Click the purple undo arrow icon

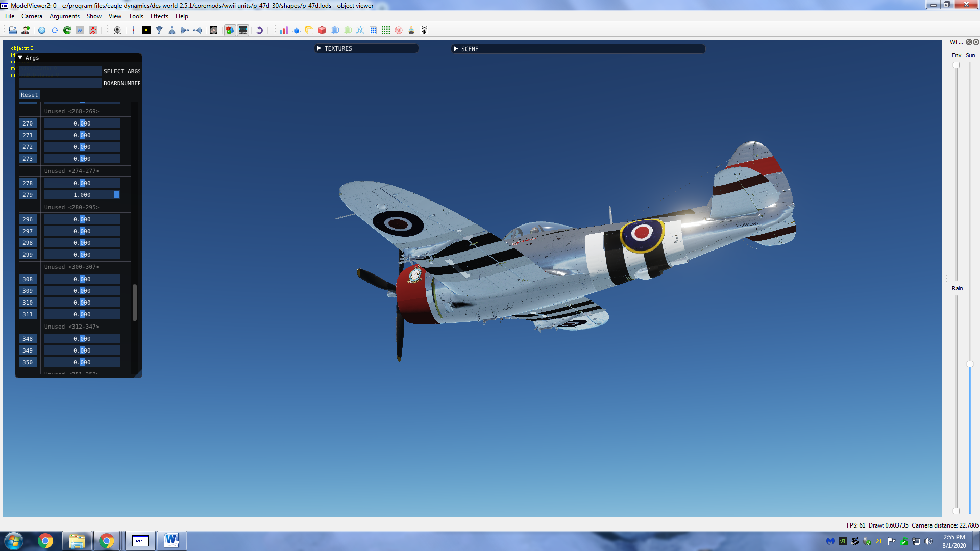(259, 31)
